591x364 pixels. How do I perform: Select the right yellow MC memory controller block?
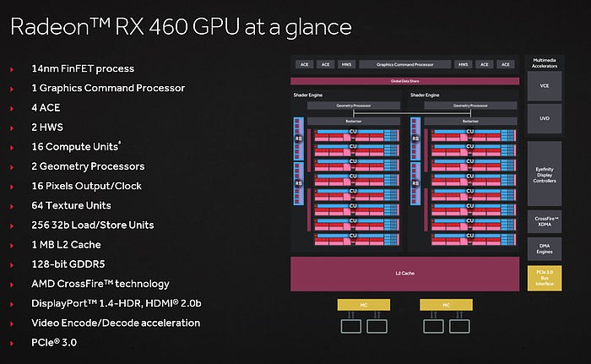tap(447, 305)
